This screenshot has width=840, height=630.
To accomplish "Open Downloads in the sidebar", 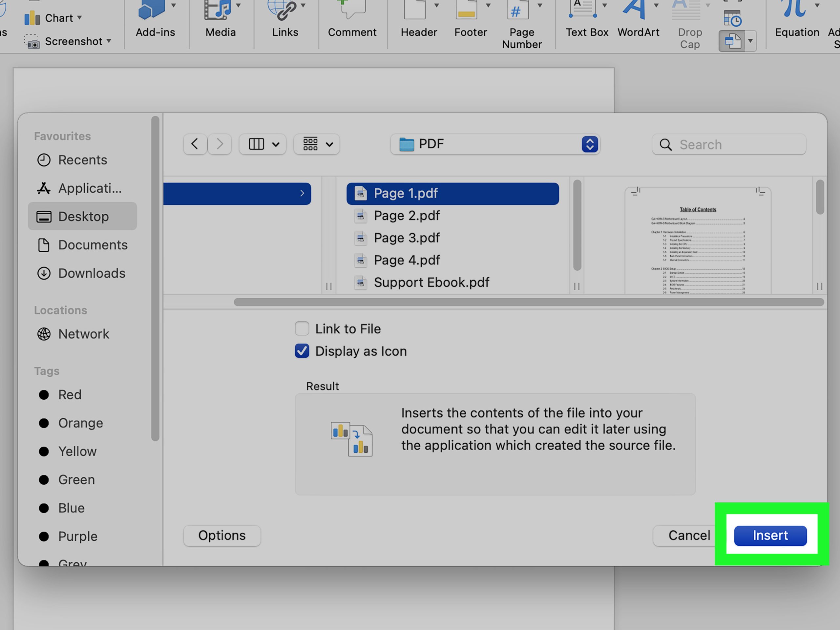I will point(82,273).
